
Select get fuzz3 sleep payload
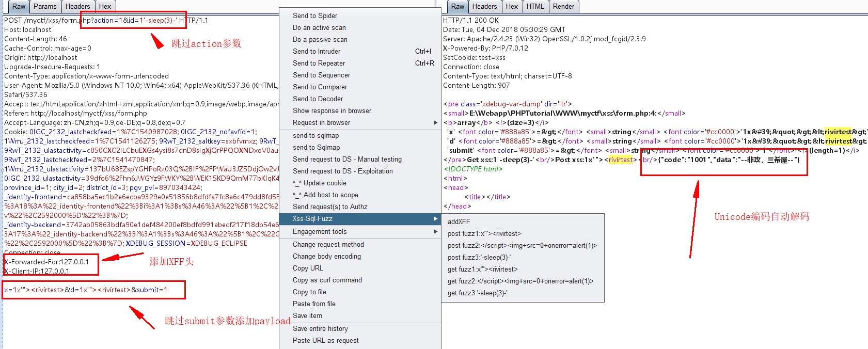pos(523,293)
